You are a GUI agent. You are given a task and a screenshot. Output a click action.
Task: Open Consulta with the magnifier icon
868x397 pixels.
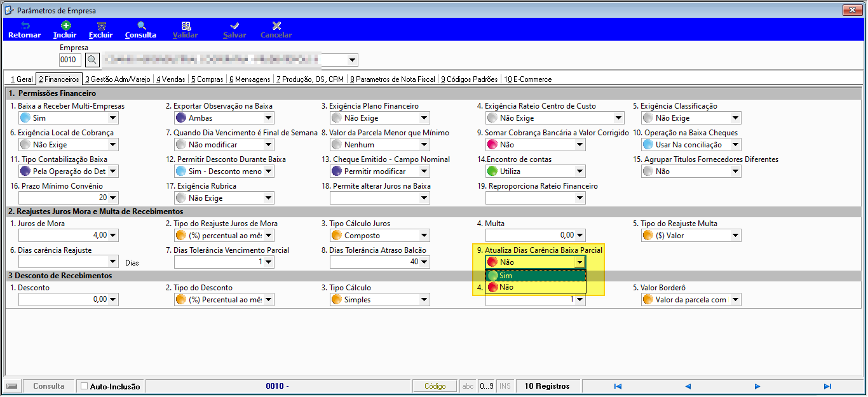click(141, 25)
